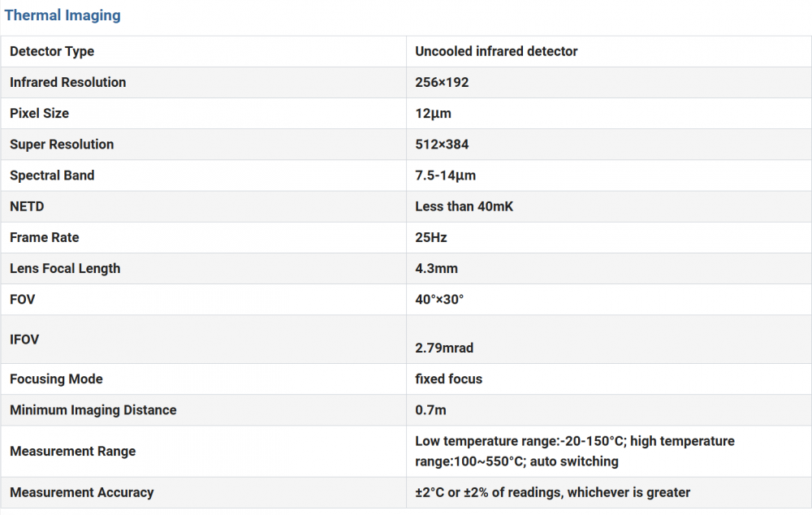Click the Measurement Accuracy value text
812x515 pixels.
coord(552,492)
